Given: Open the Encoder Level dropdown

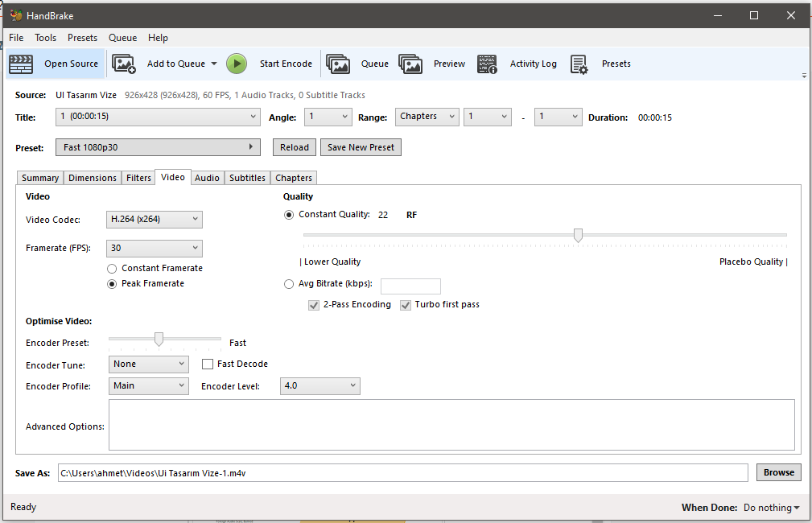Looking at the screenshot, I should [x=320, y=386].
